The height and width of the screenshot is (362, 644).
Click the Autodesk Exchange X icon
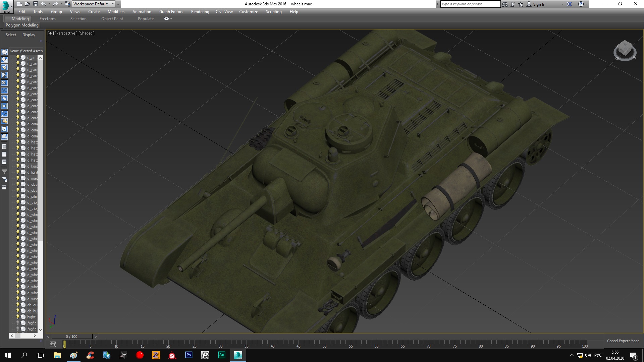pos(569,4)
